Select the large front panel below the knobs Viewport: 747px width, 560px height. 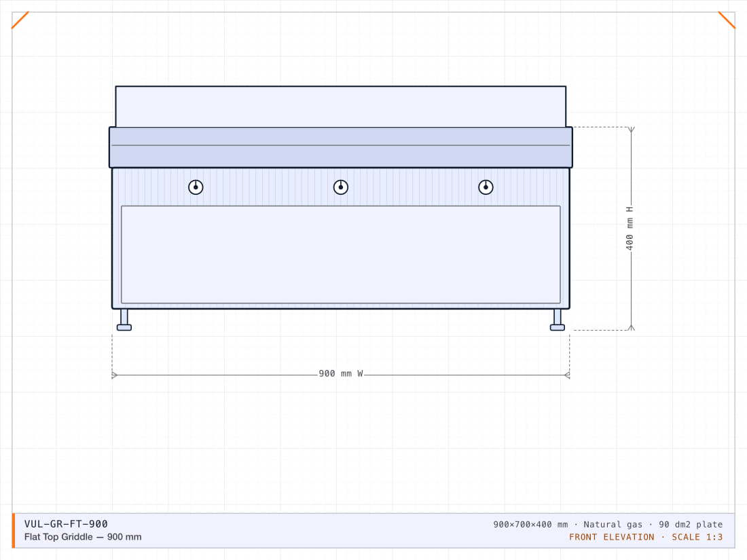pyautogui.click(x=341, y=255)
